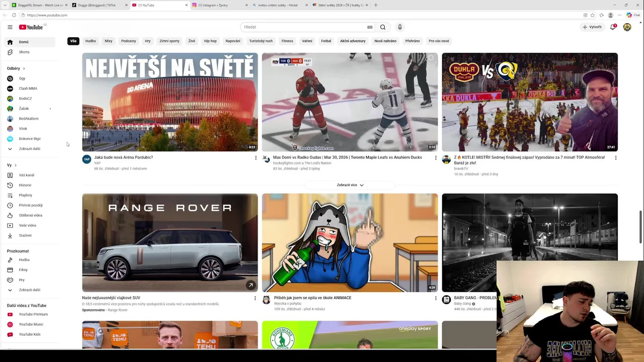This screenshot has width=644, height=362.
Task: Select the Zimní sporty filter chip
Action: point(170,41)
